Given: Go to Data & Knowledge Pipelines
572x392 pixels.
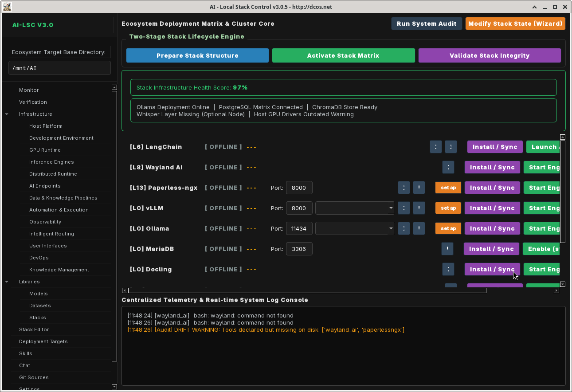Looking at the screenshot, I should pos(63,198).
